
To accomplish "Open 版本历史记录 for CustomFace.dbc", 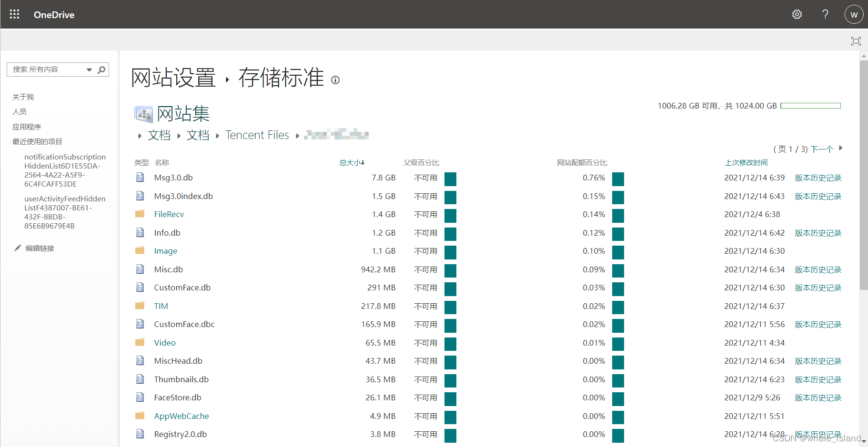I will coord(818,324).
